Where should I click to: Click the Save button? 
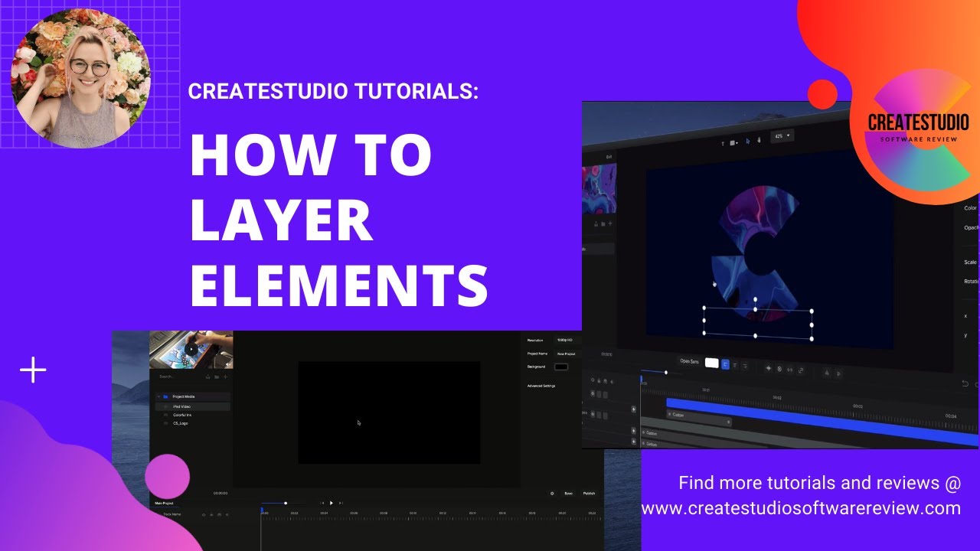click(569, 494)
